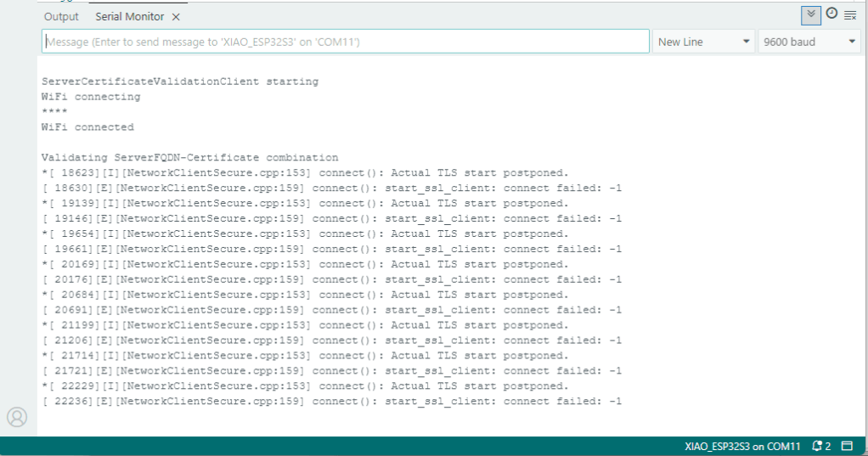Click XIAO_ESP32S3 on COM11 board status
The image size is (868, 456).
[x=742, y=446]
